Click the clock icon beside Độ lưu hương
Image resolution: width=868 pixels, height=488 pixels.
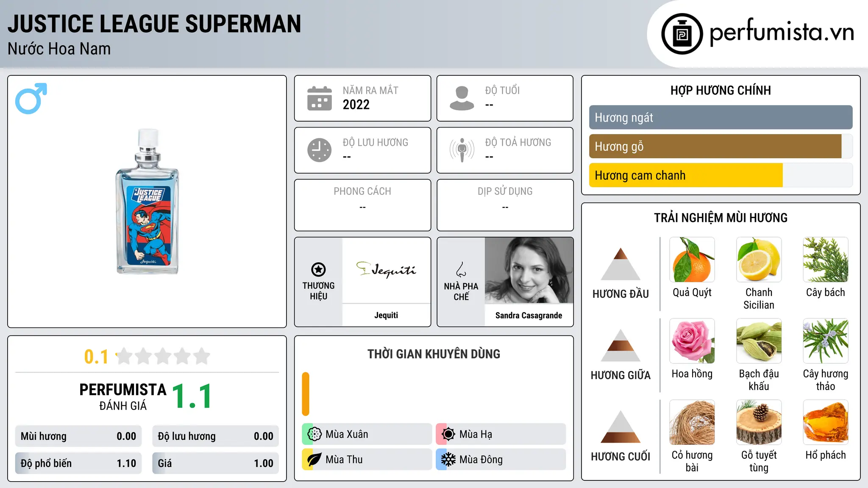click(320, 150)
